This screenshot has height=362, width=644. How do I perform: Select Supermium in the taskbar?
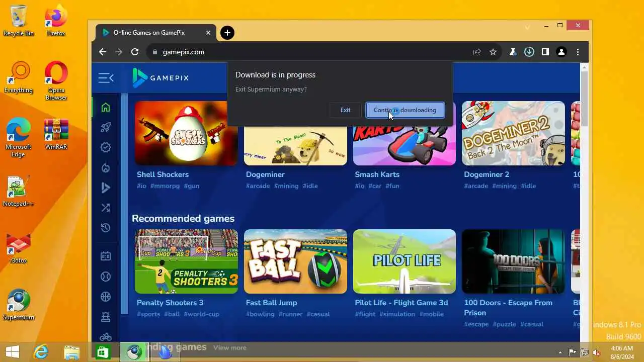[x=134, y=352]
